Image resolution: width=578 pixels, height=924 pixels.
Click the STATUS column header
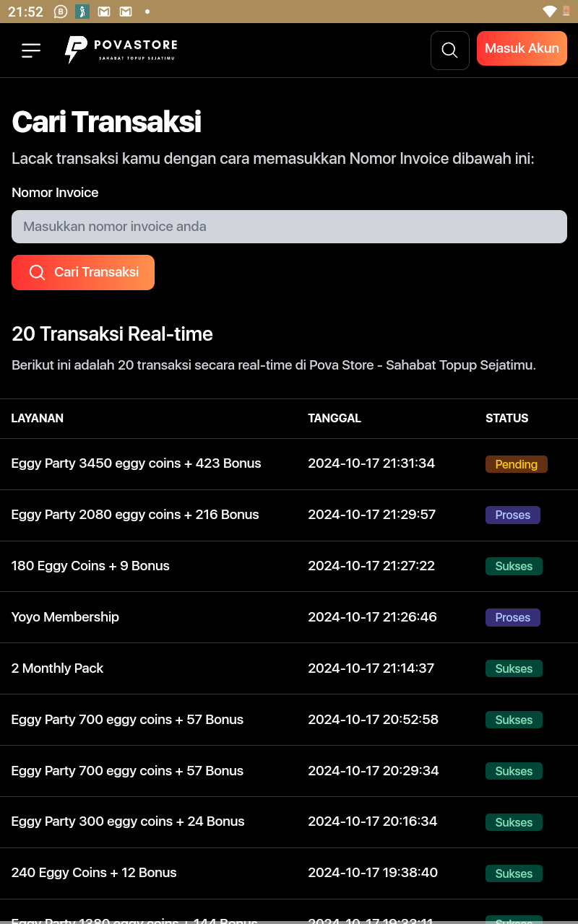click(506, 418)
